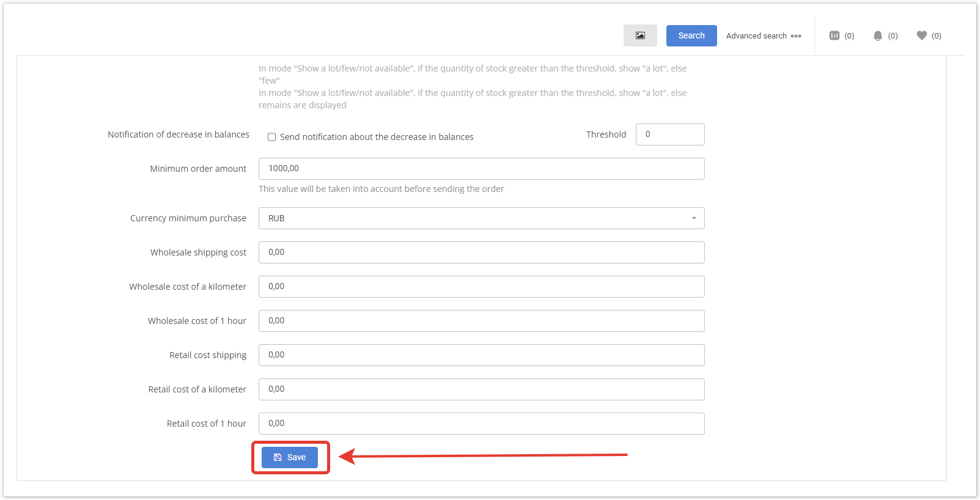Open the notifications bell icon
The width and height of the screenshot is (980, 500).
click(x=877, y=35)
